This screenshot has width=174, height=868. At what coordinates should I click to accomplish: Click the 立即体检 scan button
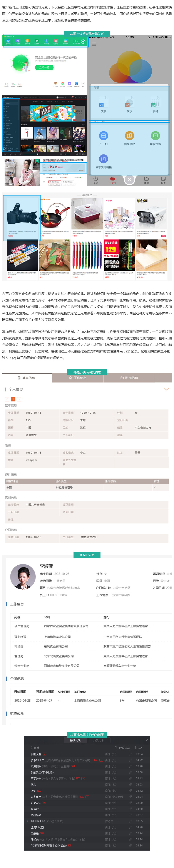tap(44, 67)
